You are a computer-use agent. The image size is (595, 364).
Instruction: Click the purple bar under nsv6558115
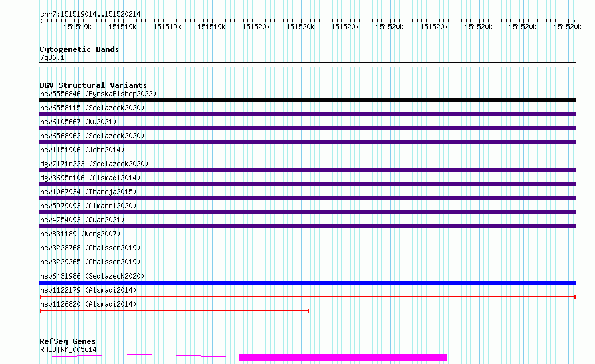[x=308, y=114]
